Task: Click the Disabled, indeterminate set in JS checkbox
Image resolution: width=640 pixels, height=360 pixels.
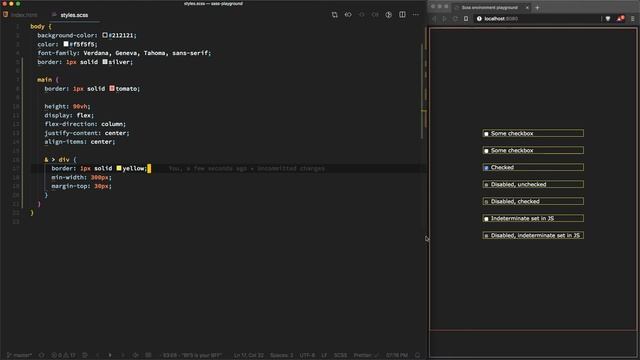Action: pyautogui.click(x=486, y=236)
